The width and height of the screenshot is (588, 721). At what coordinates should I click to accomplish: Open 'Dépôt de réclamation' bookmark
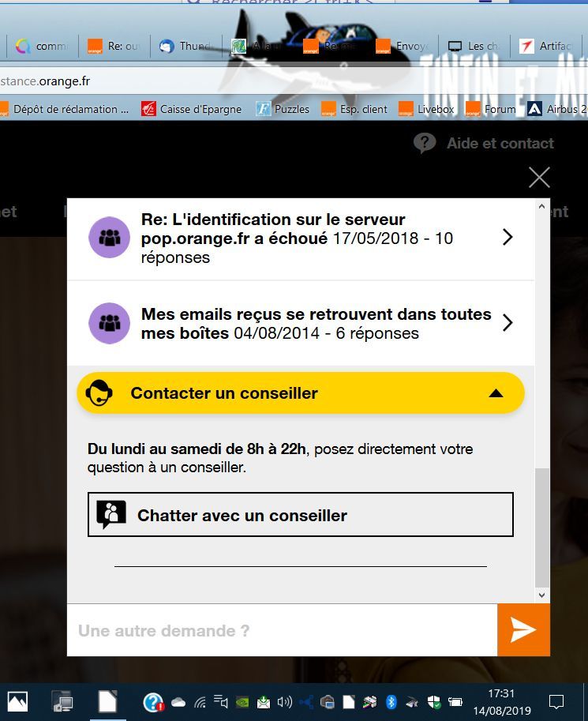66,109
